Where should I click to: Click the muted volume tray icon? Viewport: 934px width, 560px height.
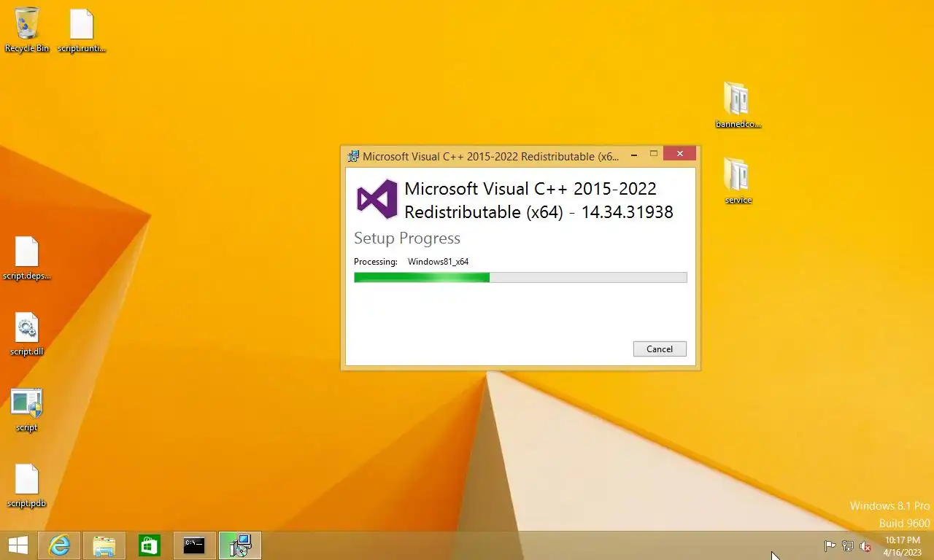click(x=865, y=545)
